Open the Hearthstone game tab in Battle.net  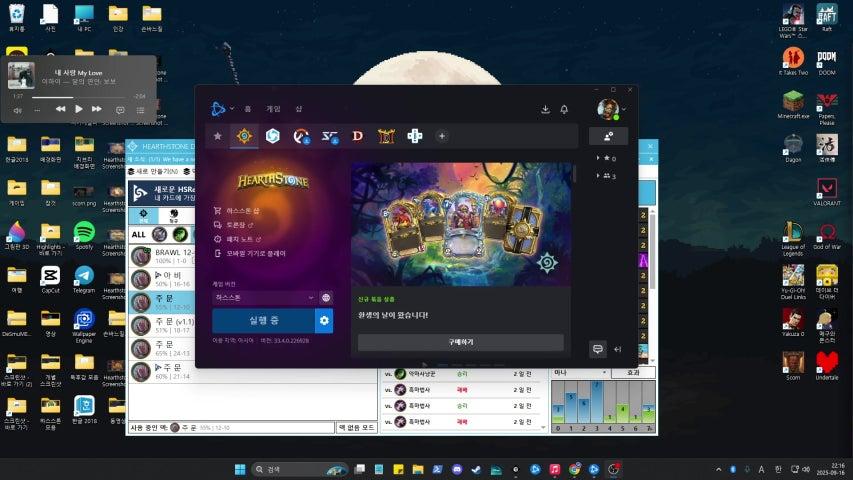point(244,136)
